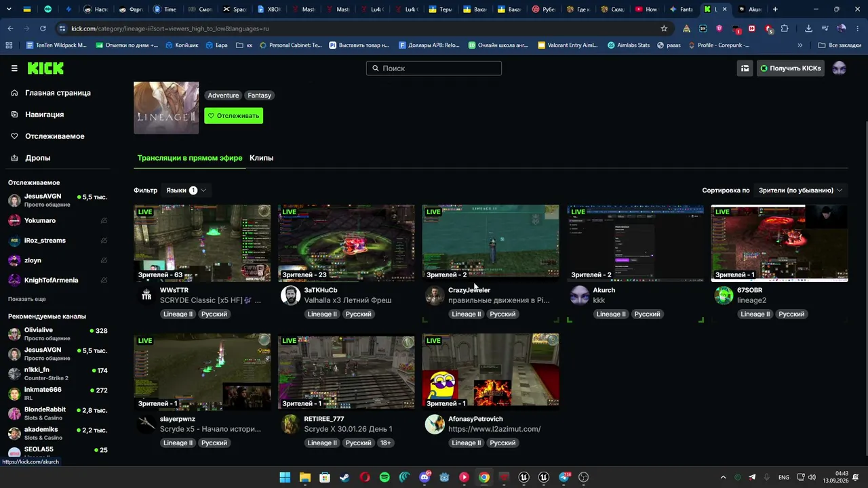Select the Трансляции в прямом эфире tab

pos(190,158)
